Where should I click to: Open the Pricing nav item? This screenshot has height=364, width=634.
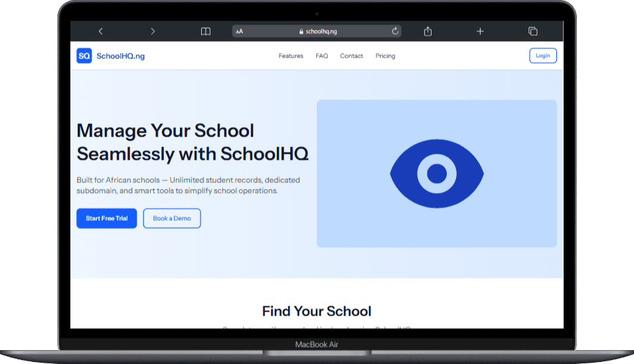(x=385, y=56)
